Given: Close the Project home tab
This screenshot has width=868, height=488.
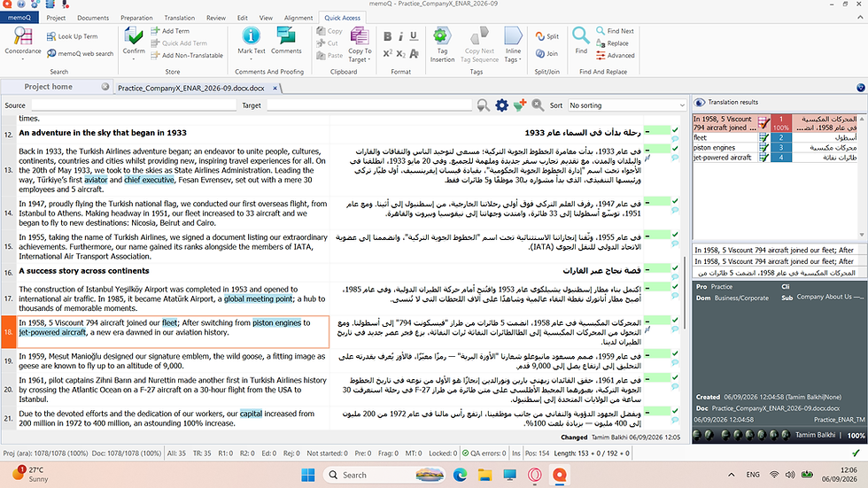Looking at the screenshot, I should [105, 87].
